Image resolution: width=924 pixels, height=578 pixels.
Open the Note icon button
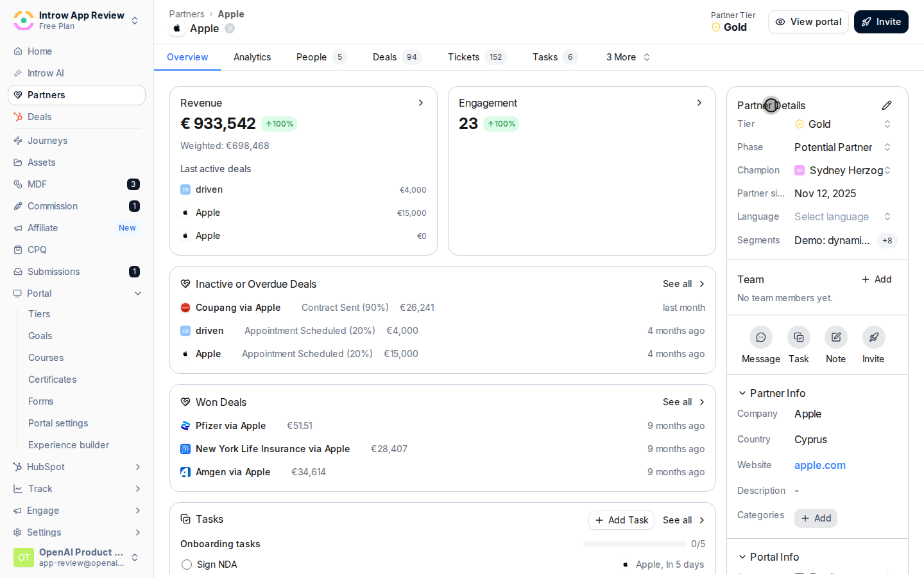point(836,337)
